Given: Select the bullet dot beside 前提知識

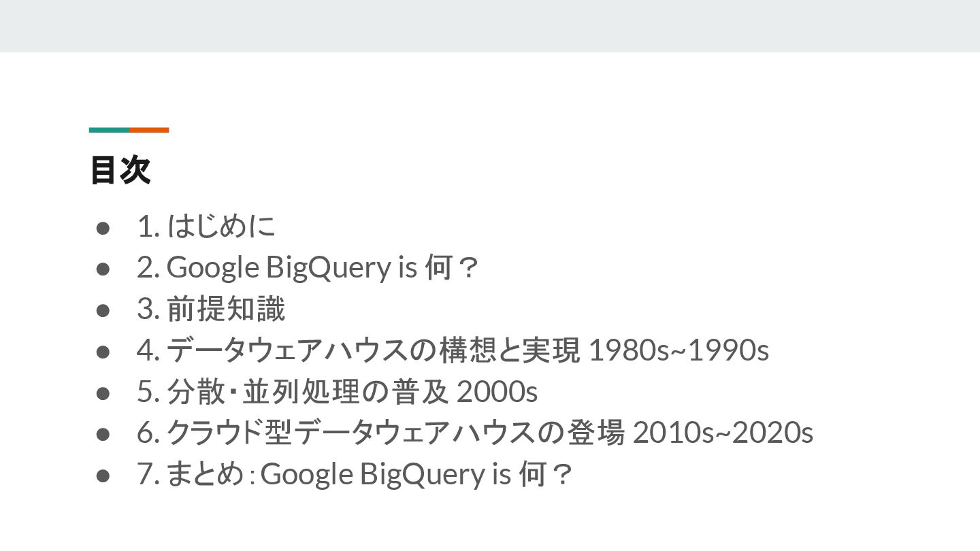Looking at the screenshot, I should 103,310.
